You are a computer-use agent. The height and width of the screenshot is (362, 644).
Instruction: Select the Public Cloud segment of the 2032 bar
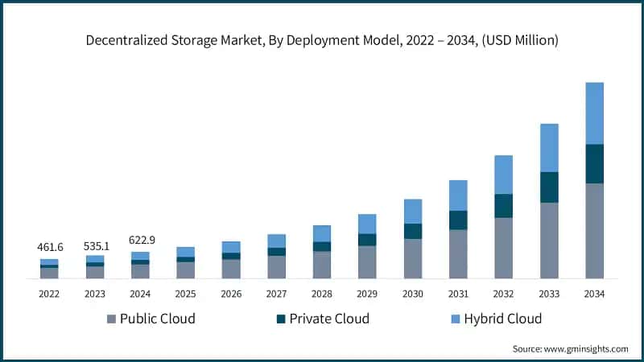(504, 248)
